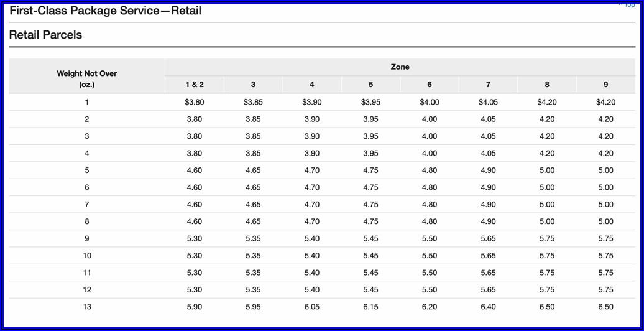The image size is (644, 331).
Task: Select the Zone 1 & 2 column header
Action: pyautogui.click(x=194, y=85)
